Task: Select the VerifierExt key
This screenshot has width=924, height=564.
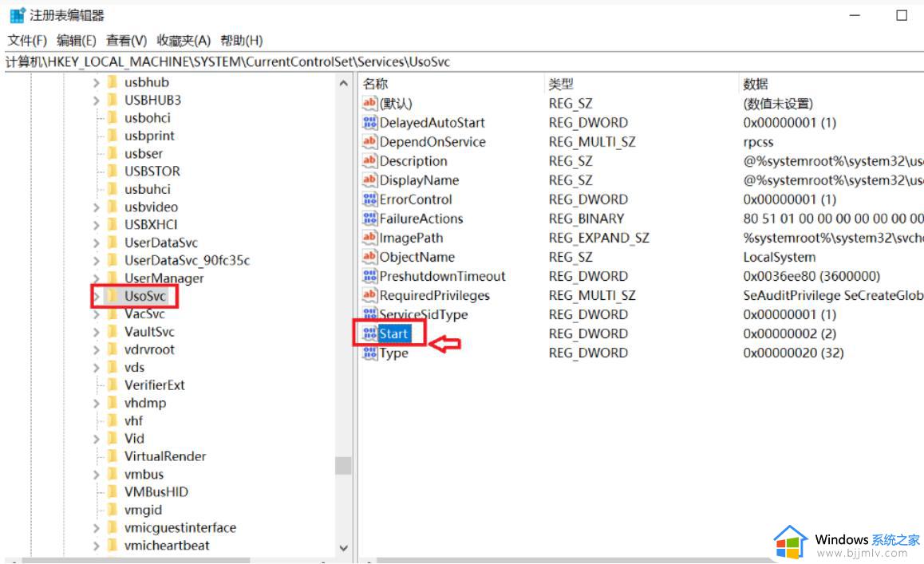Action: point(154,385)
